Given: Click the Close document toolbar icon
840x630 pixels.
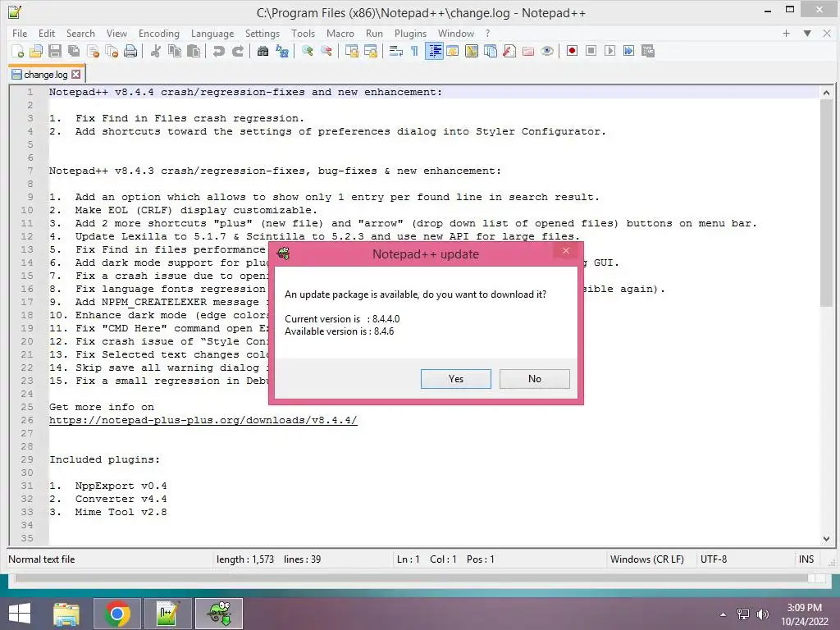Looking at the screenshot, I should tap(93, 51).
